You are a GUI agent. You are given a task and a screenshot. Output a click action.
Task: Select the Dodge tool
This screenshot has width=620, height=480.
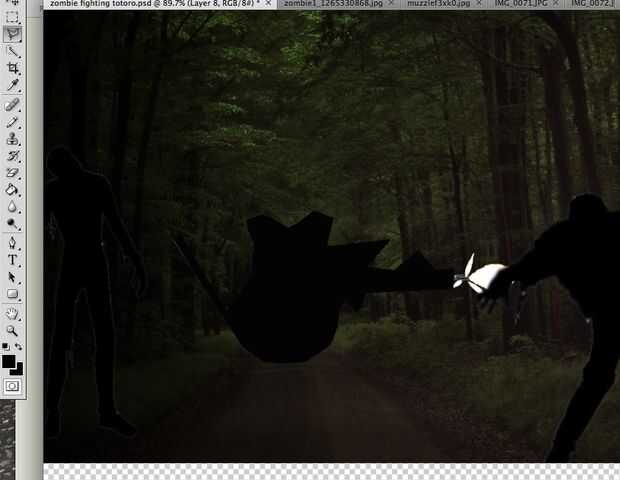pos(12,224)
